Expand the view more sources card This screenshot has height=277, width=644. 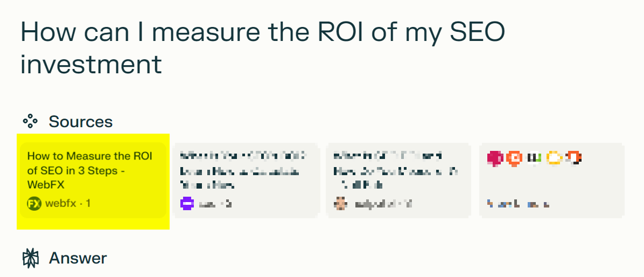click(551, 180)
